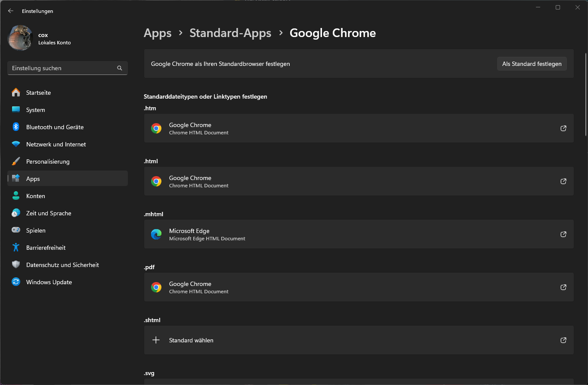The image size is (588, 385).
Task: Change .html default Google Chrome entry
Action: pyautogui.click(x=358, y=181)
